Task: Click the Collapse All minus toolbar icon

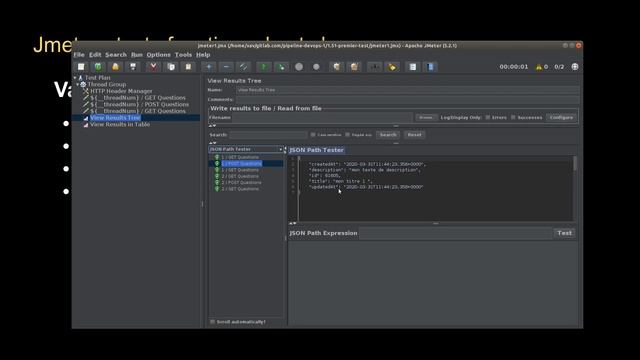Action: click(226, 67)
